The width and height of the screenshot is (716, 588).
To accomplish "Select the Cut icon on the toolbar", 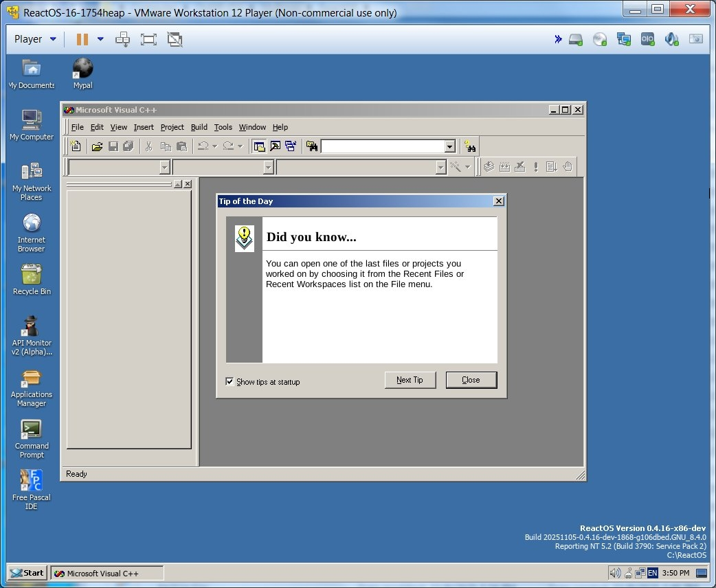I will 150,146.
